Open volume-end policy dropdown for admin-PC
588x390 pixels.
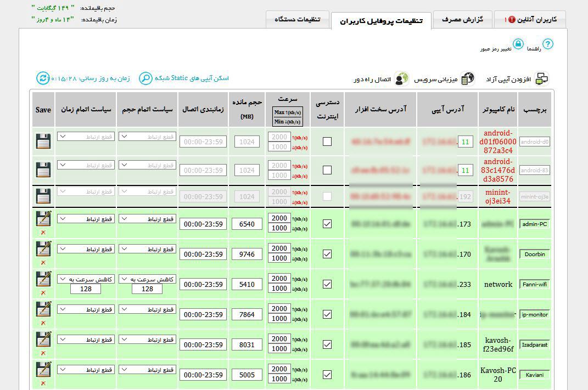click(147, 219)
